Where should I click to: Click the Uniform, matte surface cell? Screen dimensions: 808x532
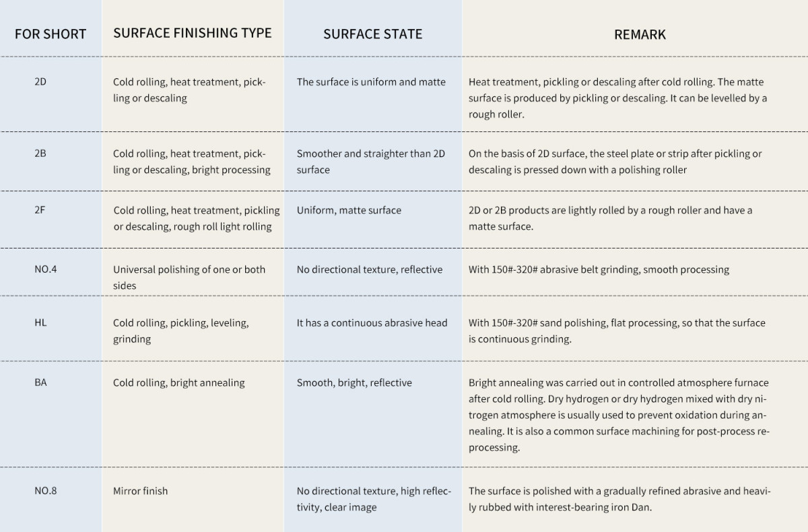(x=349, y=210)
